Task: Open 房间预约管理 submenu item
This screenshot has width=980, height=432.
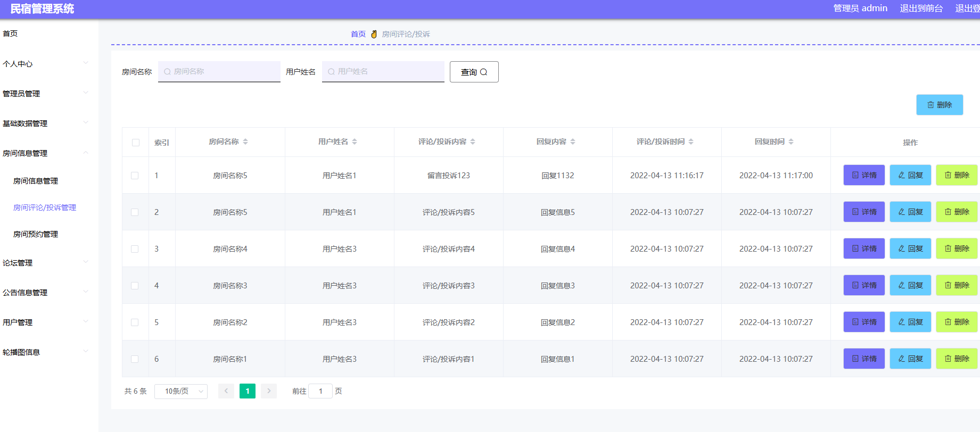Action: coord(36,234)
